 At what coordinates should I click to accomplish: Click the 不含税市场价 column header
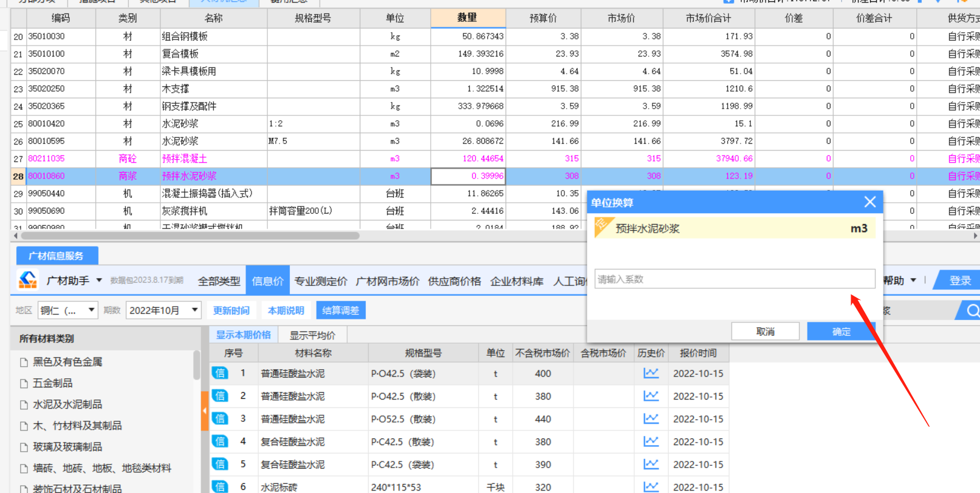[x=543, y=353]
